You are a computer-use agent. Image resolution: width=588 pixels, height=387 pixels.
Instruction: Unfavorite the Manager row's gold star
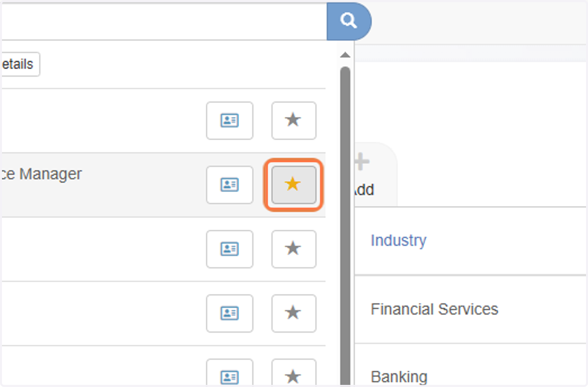coord(294,185)
